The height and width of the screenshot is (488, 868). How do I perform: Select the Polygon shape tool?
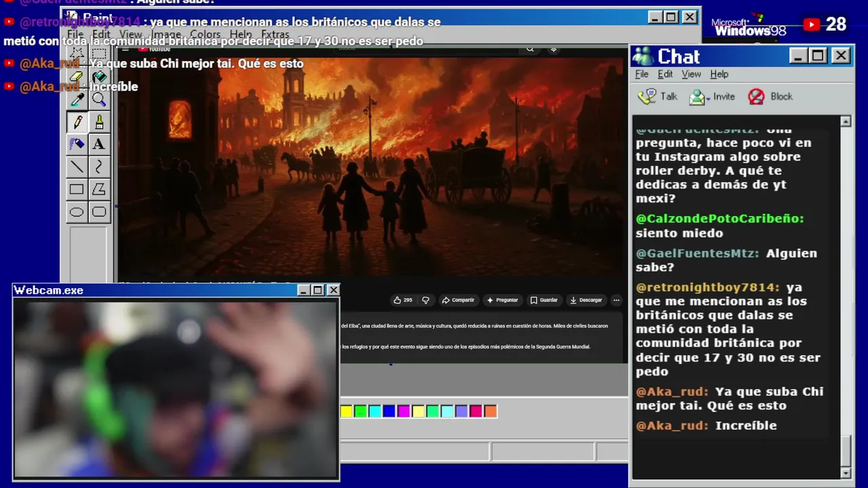coord(99,190)
